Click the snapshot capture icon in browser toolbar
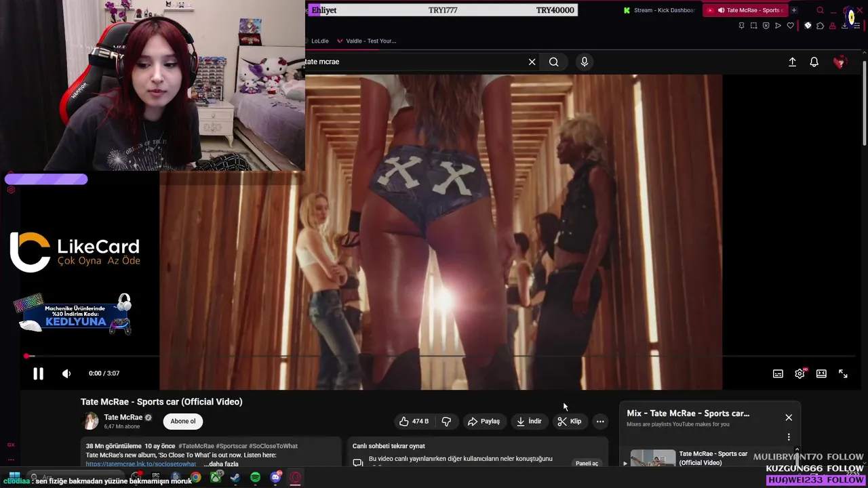The width and height of the screenshot is (868, 488). [753, 26]
